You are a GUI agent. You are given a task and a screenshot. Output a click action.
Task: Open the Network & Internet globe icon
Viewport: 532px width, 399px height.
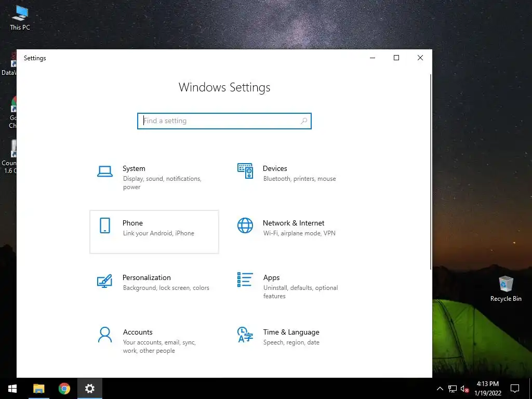point(245,225)
